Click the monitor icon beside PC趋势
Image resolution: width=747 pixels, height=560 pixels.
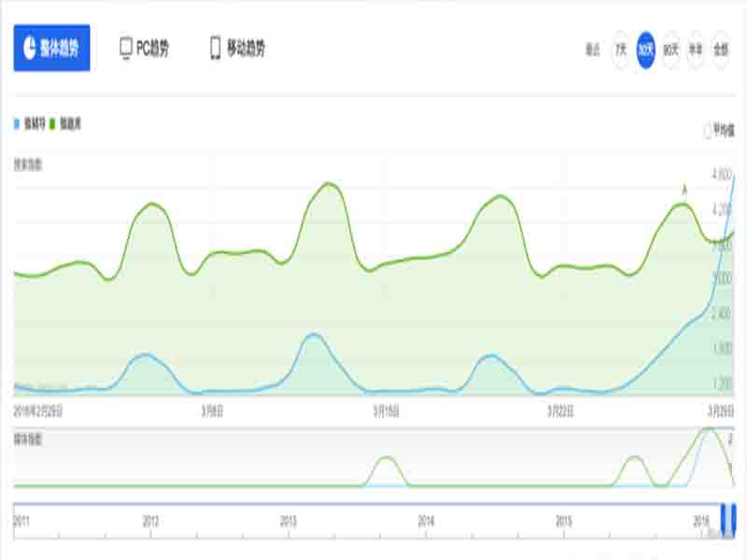tap(126, 49)
